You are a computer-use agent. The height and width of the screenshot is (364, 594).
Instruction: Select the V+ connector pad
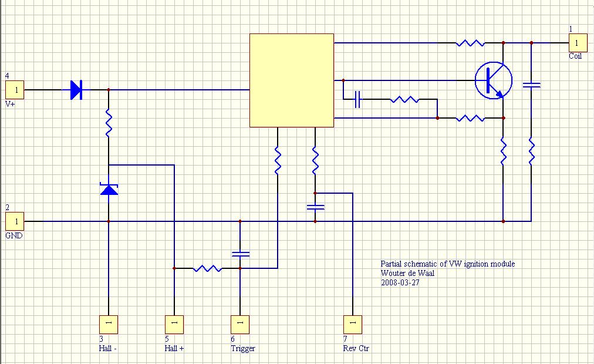pyautogui.click(x=15, y=90)
